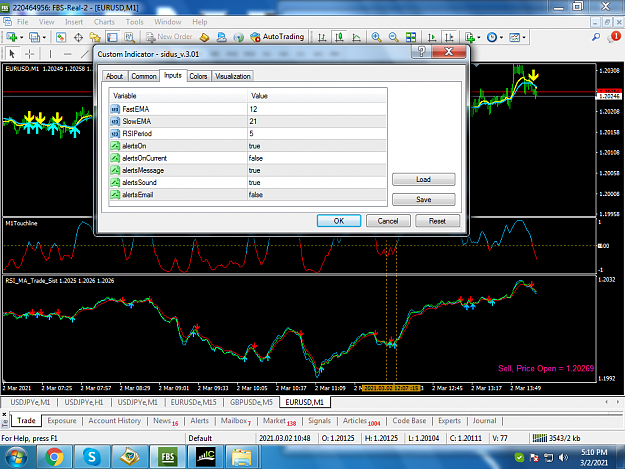Switch to the About tab in dialog
Viewport: 625px width, 469px height.
tap(114, 76)
